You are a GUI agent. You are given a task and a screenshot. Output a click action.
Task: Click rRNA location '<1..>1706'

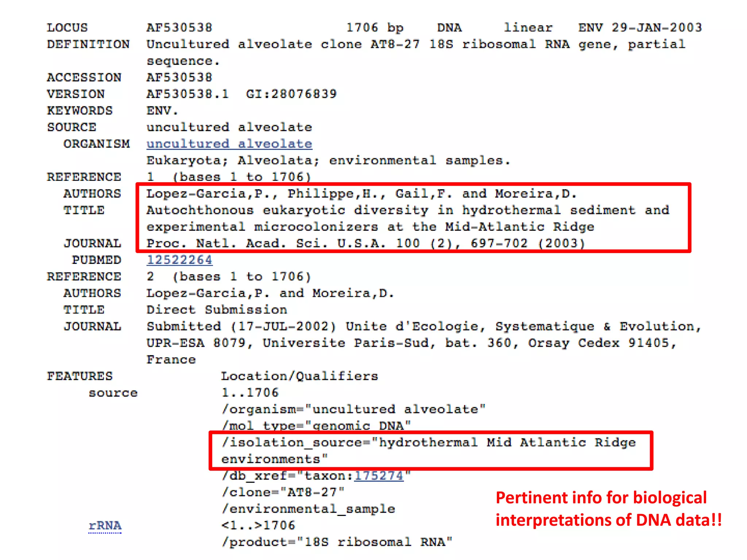pos(258,526)
